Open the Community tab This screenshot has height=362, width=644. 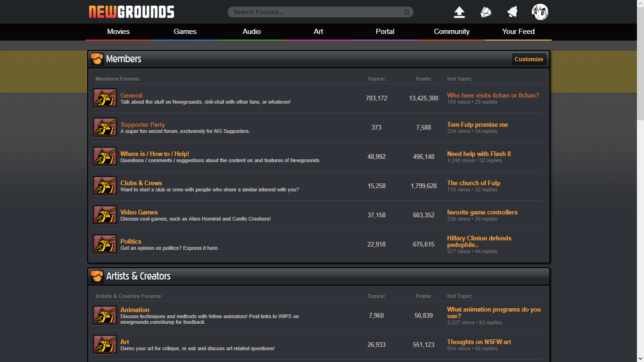click(x=451, y=32)
